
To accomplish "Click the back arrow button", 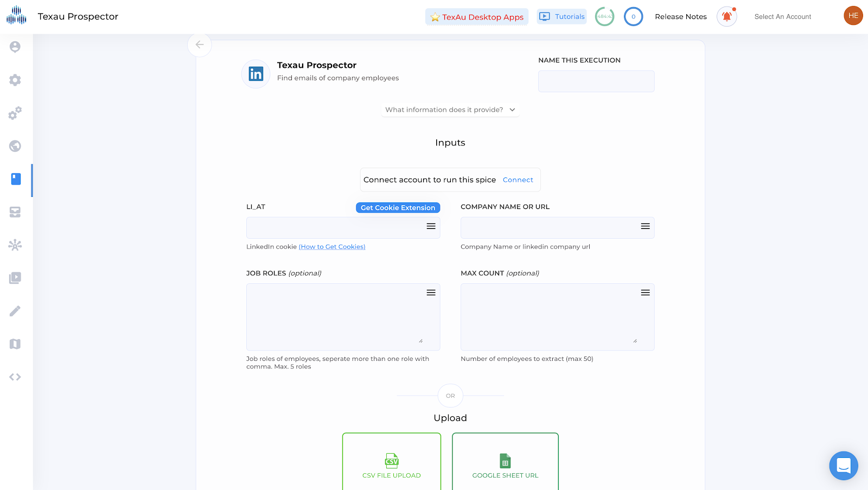I will click(200, 45).
